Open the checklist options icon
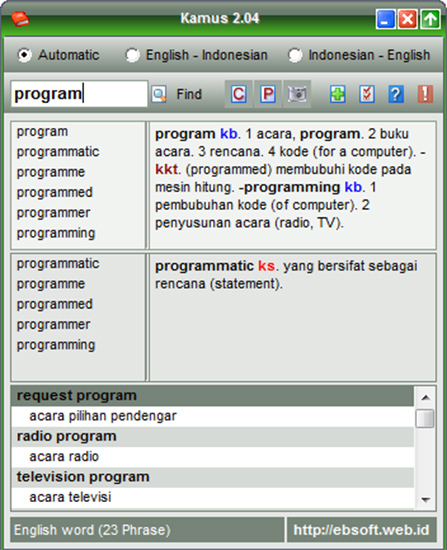 (367, 94)
